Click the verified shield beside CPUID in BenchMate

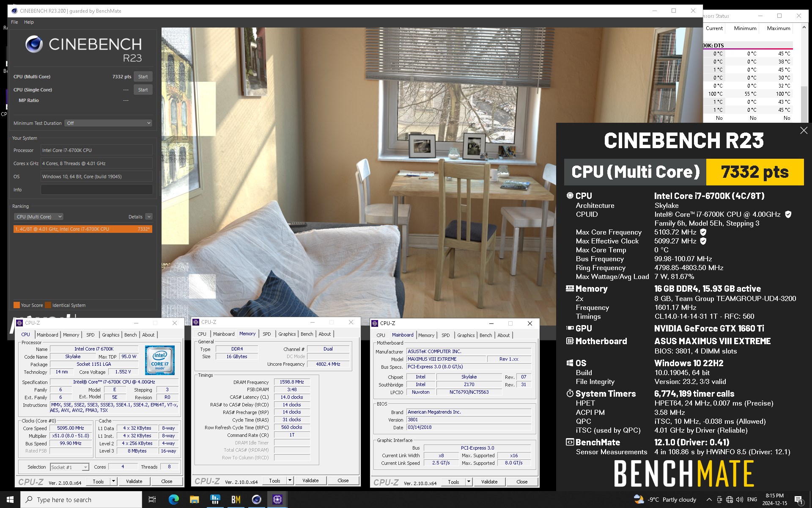pos(788,214)
